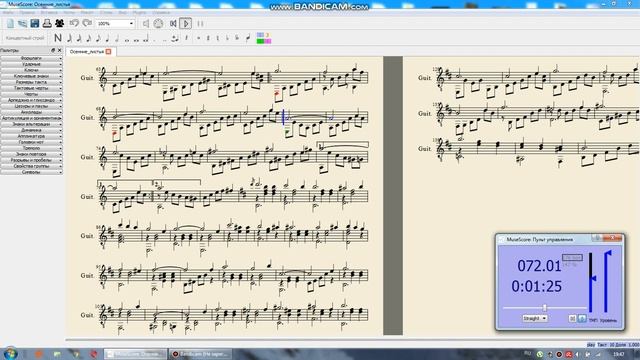Apply the flat accidental
Screen dimensions: 640x360
point(227,38)
